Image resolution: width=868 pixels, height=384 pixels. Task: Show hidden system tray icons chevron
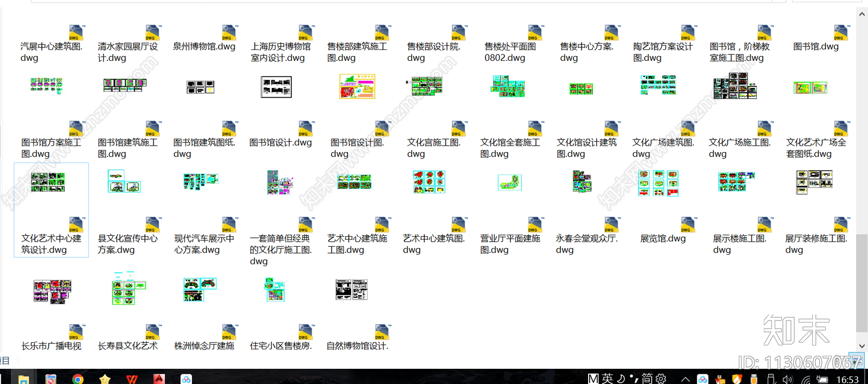[x=685, y=379]
